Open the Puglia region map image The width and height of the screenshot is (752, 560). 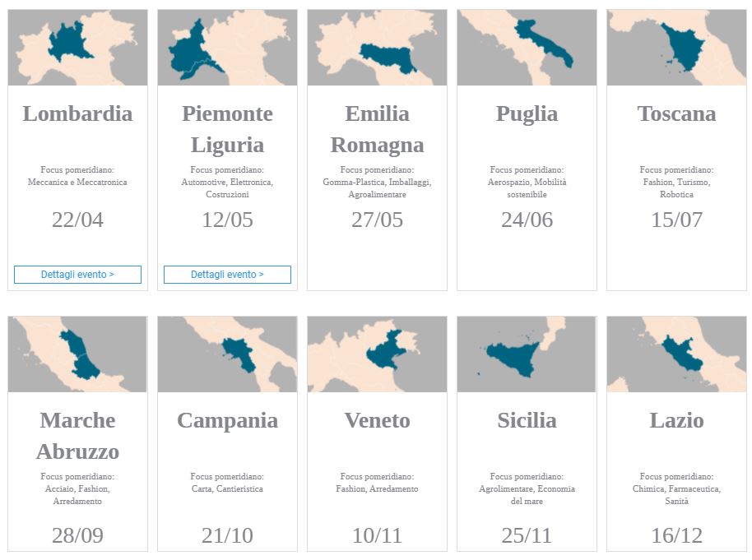[527, 48]
